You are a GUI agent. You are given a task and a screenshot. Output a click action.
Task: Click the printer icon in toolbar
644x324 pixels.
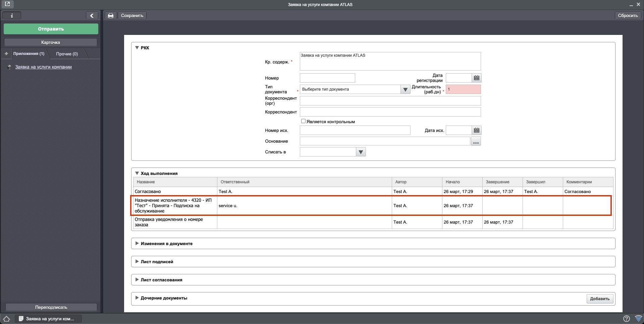pos(110,15)
